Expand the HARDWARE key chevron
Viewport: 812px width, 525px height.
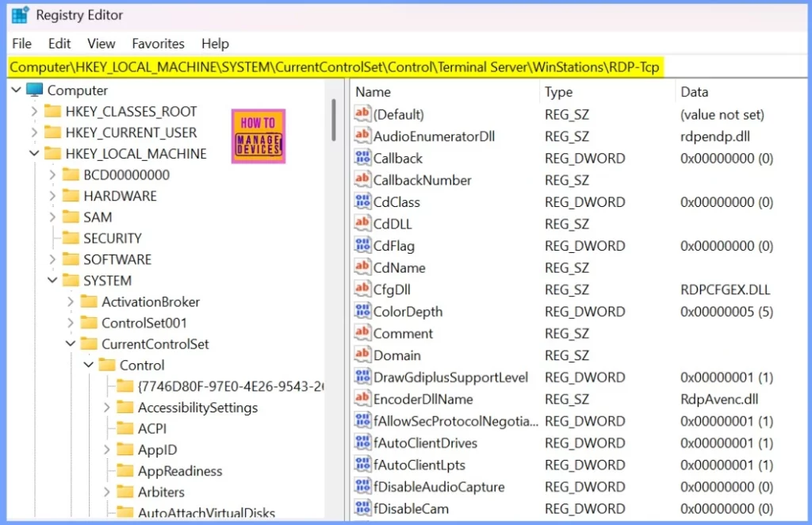(x=52, y=196)
